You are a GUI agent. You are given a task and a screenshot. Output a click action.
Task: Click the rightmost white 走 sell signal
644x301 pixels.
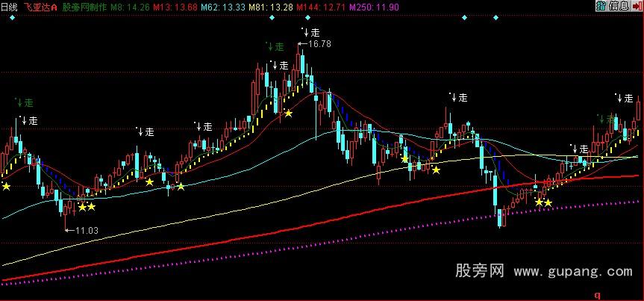(x=628, y=98)
